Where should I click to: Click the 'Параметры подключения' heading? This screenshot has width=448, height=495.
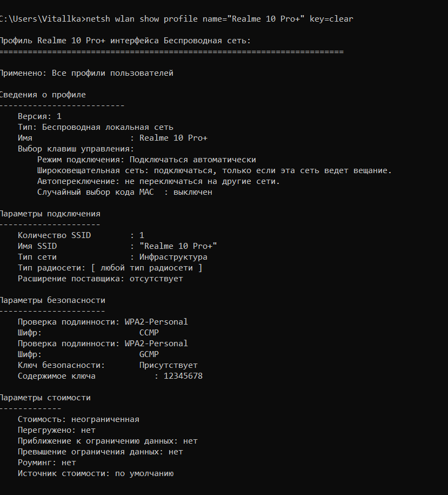[x=50, y=214]
